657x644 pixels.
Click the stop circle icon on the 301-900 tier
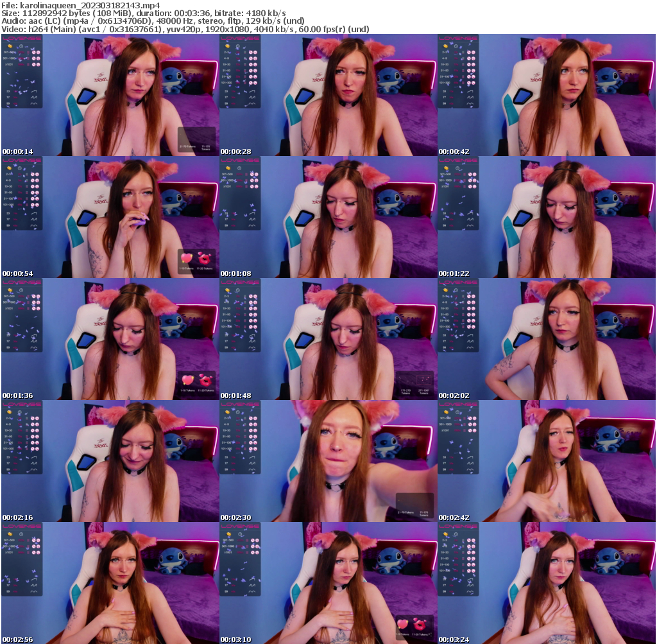pos(34,53)
